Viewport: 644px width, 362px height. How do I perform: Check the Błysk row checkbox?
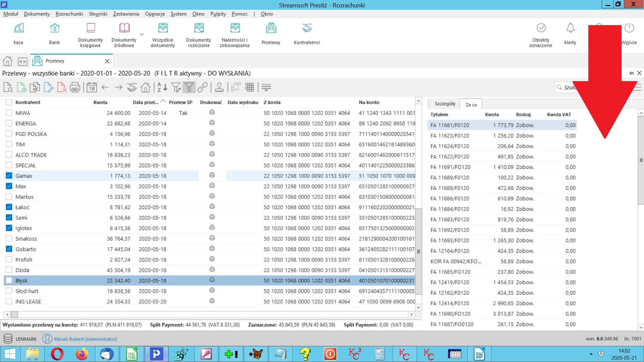pos(9,281)
